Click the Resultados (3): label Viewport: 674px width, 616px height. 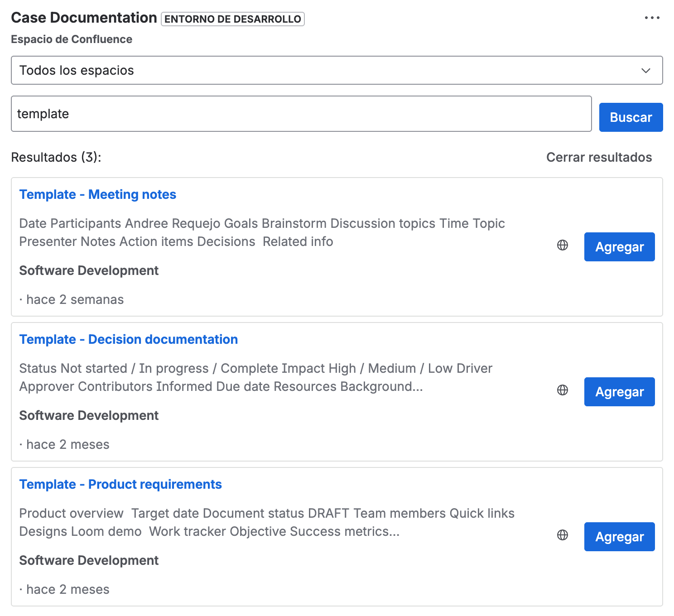point(56,157)
